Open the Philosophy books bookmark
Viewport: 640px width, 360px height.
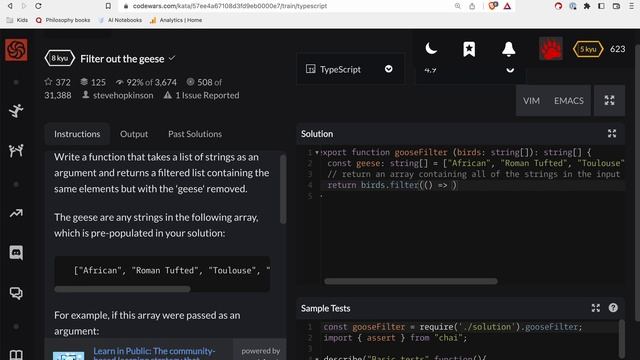coord(63,20)
